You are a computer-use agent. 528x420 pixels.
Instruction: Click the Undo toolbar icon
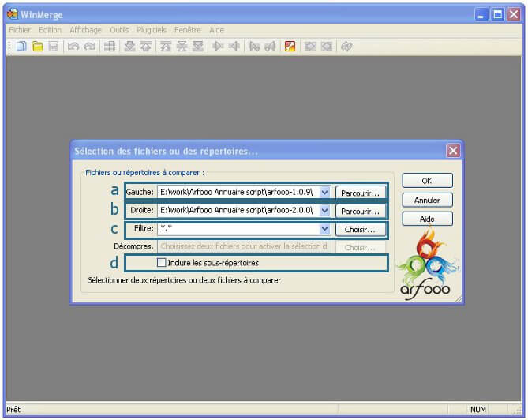(73, 47)
